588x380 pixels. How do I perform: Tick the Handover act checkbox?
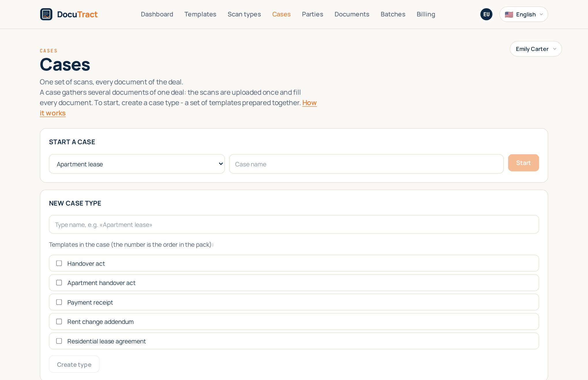(59, 263)
